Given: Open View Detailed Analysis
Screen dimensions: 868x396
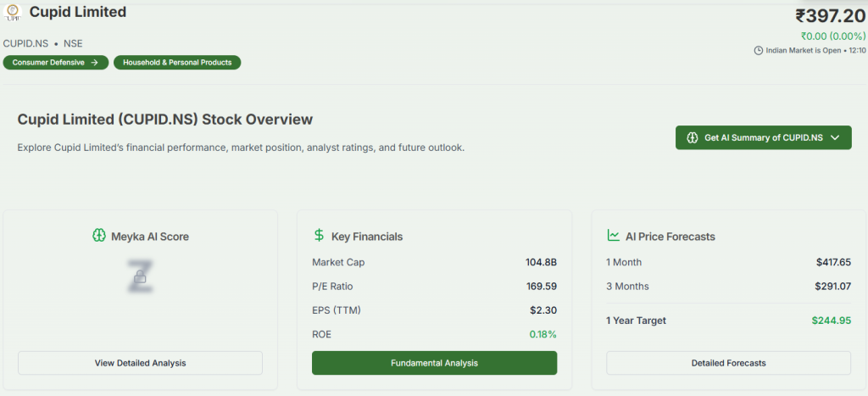Looking at the screenshot, I should pyautogui.click(x=140, y=363).
